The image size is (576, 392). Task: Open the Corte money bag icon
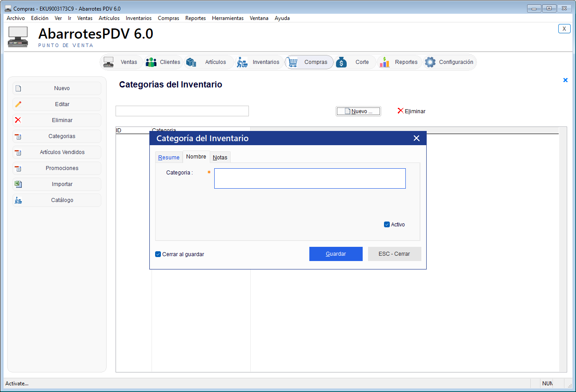pos(341,62)
